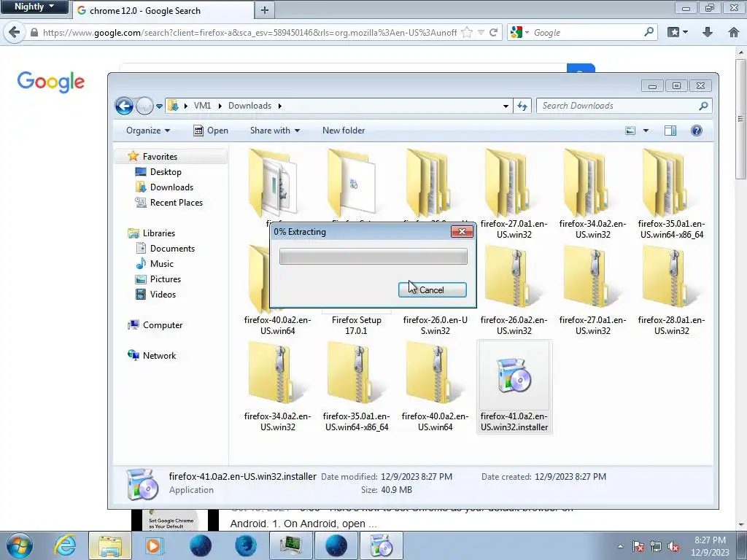Show hidden system tray icons

pos(620,547)
